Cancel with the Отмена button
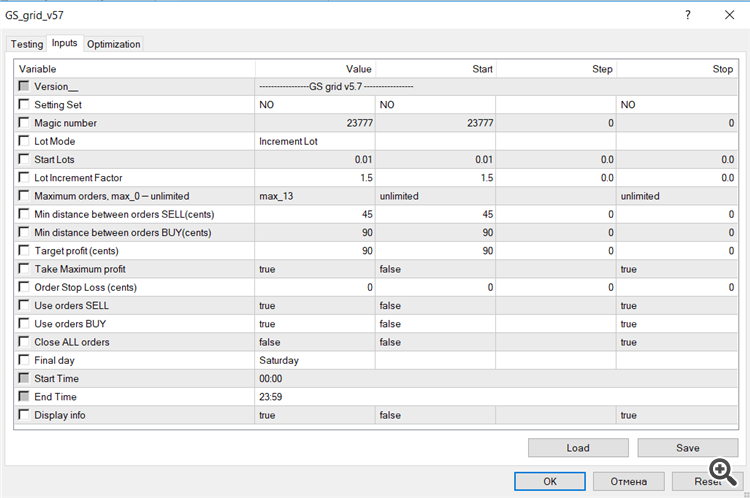 point(629,481)
